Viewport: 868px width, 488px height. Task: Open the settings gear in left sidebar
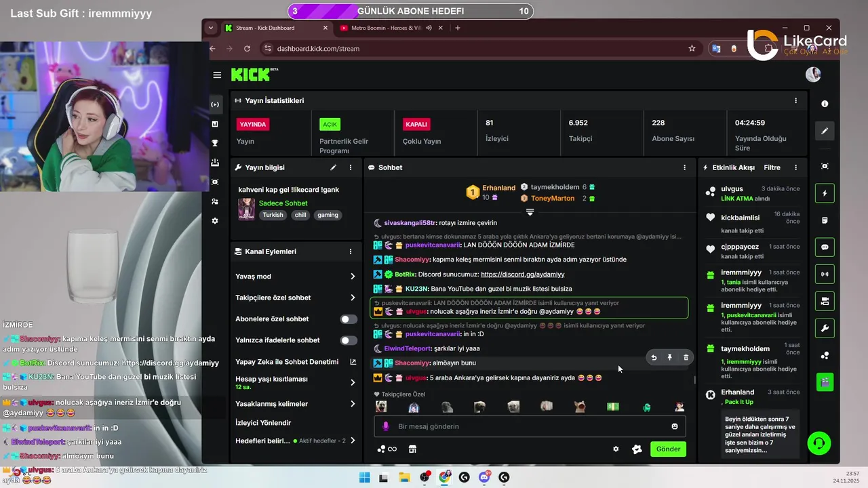tap(215, 221)
